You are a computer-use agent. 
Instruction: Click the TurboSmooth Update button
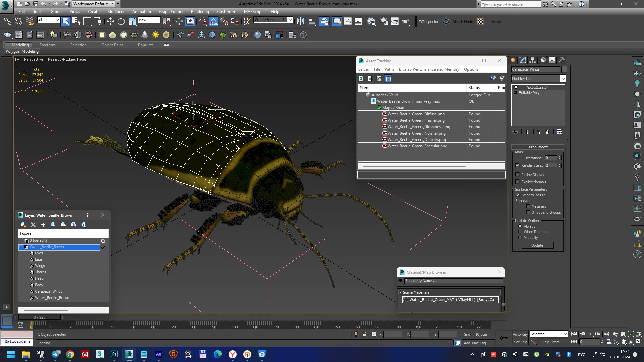coord(537,245)
